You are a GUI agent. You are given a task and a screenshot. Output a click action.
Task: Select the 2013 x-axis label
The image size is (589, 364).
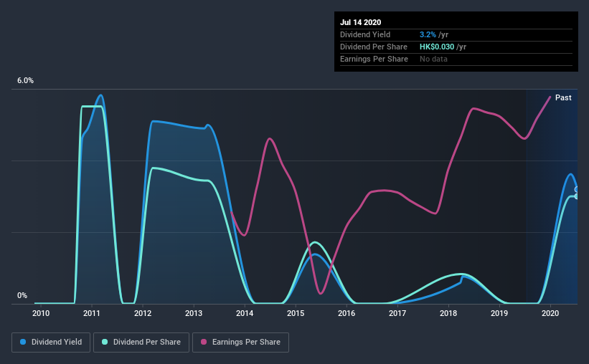[x=194, y=313]
